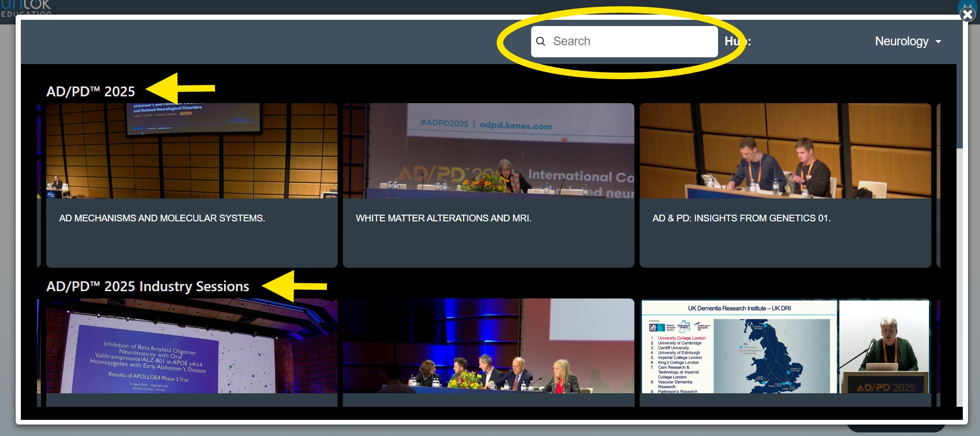Select the UK Dementia Research Institute video

785,346
